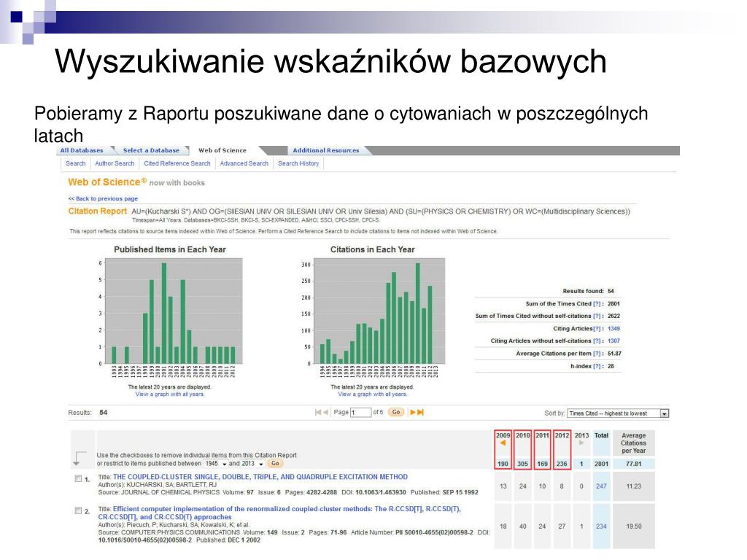
Task: Go to first page of results
Action: (318, 413)
